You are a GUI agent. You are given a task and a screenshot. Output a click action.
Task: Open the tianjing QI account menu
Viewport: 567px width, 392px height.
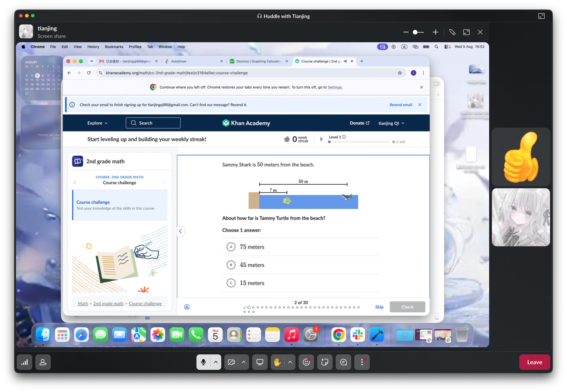391,123
